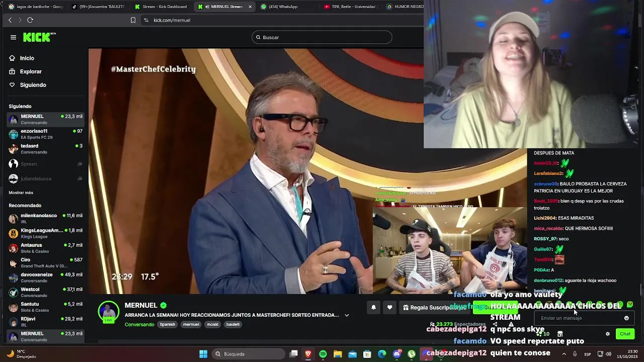Open davooxeneize recommended channel
Image resolution: width=644 pixels, height=362 pixels.
tap(45, 277)
